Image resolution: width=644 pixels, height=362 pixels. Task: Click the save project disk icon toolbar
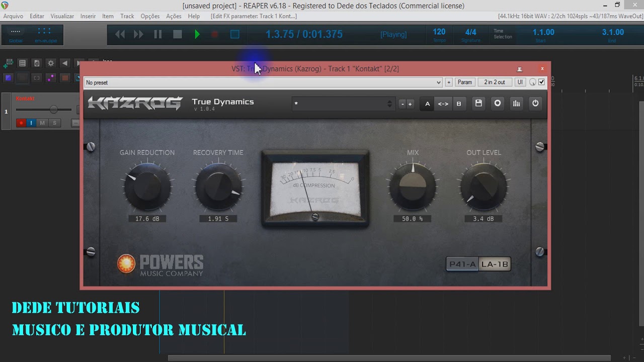coord(36,63)
